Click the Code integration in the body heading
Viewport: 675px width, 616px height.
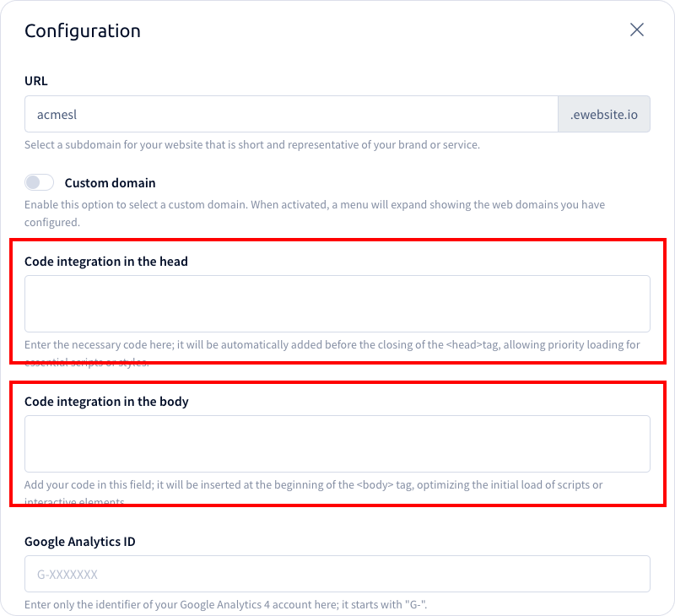(107, 402)
